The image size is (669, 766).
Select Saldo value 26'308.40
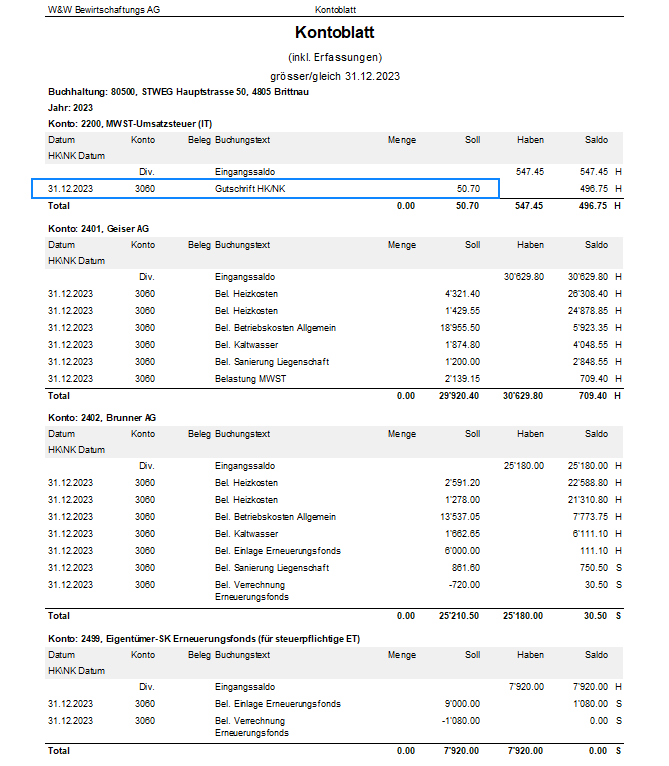tap(587, 294)
